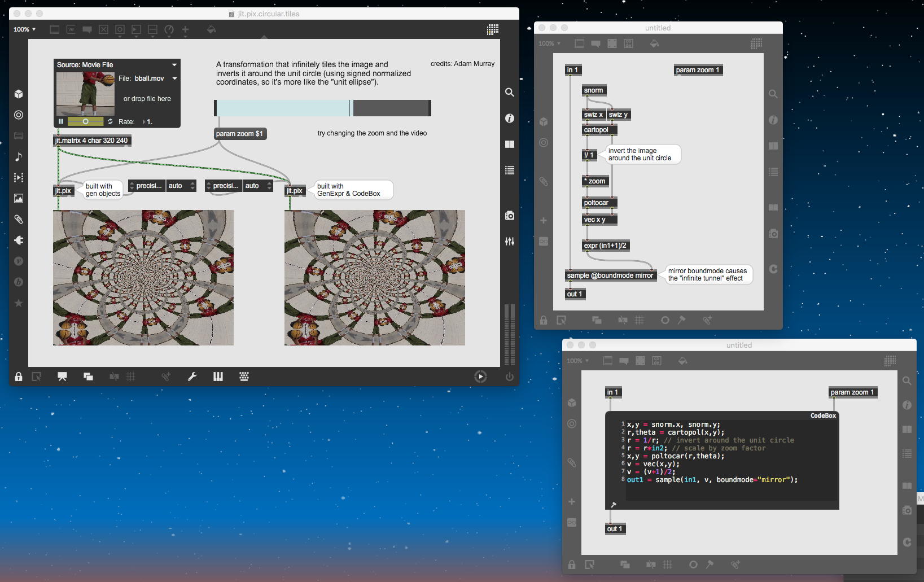Open the piano keys icon in bottom toolbar
The width and height of the screenshot is (924, 582).
pos(218,377)
